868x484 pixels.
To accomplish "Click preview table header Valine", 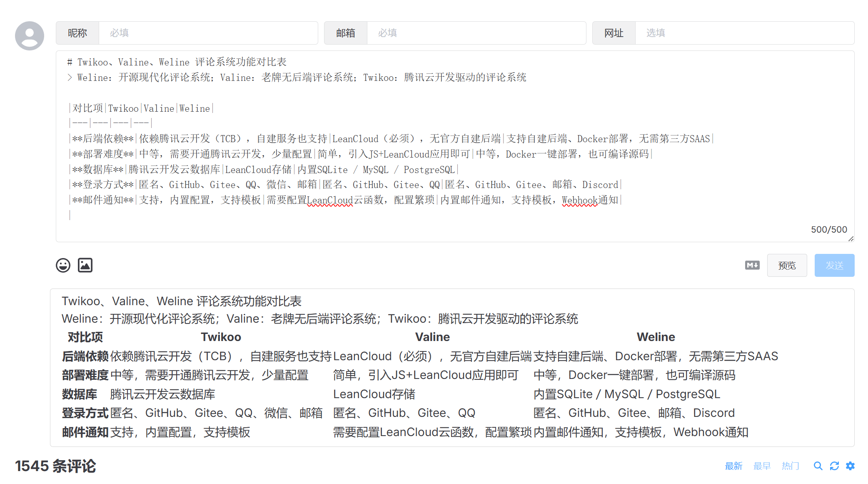I will [432, 337].
